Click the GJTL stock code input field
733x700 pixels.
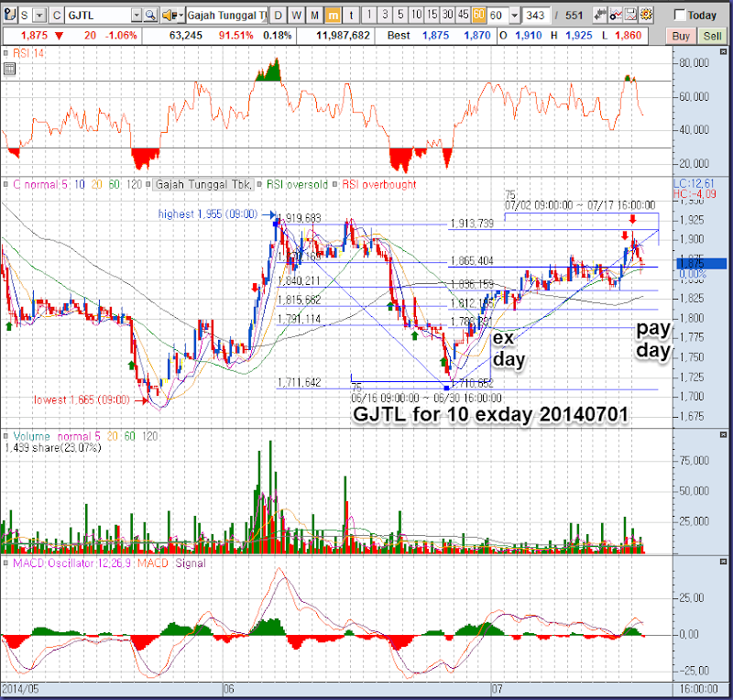pos(98,16)
